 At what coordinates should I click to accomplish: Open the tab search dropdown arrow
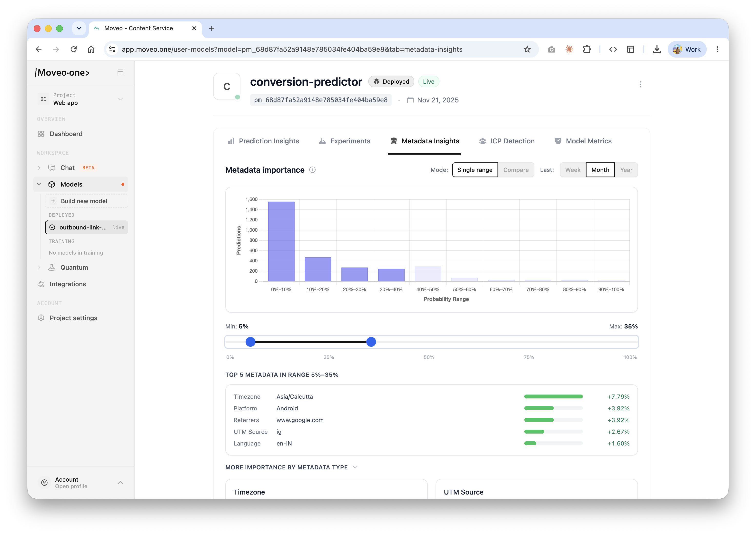tap(79, 28)
